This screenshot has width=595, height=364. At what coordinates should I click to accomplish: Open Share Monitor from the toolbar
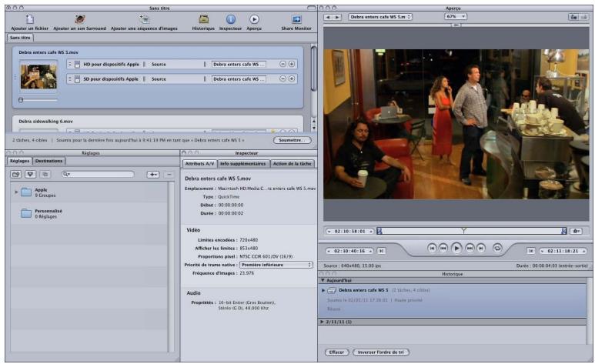pyautogui.click(x=296, y=18)
